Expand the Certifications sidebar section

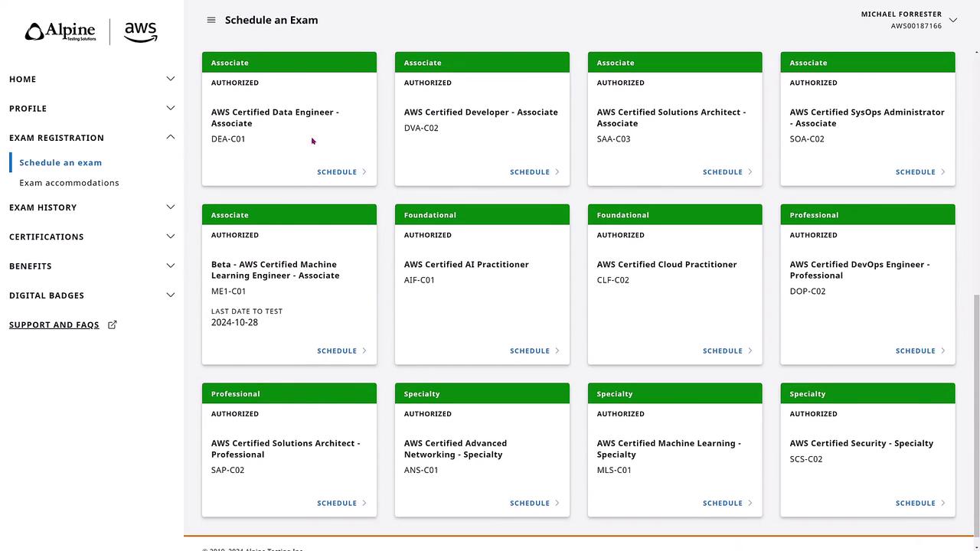(170, 236)
